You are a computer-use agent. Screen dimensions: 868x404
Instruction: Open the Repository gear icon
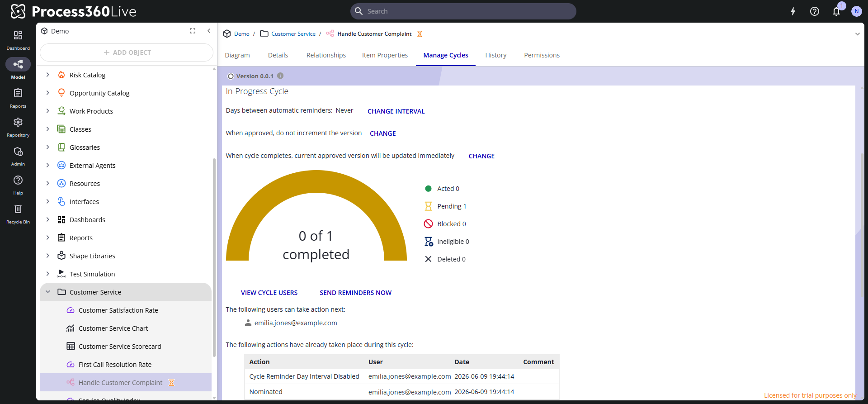[x=18, y=122]
